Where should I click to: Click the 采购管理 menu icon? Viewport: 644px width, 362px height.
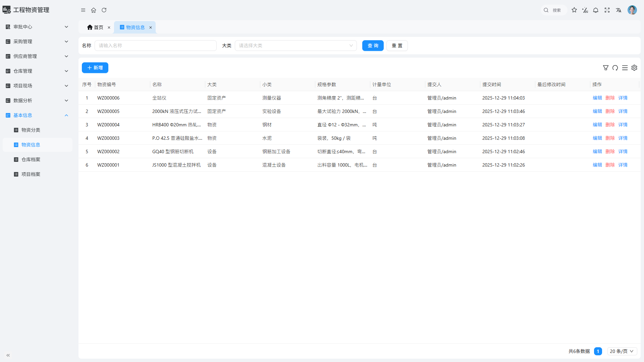[x=8, y=42]
